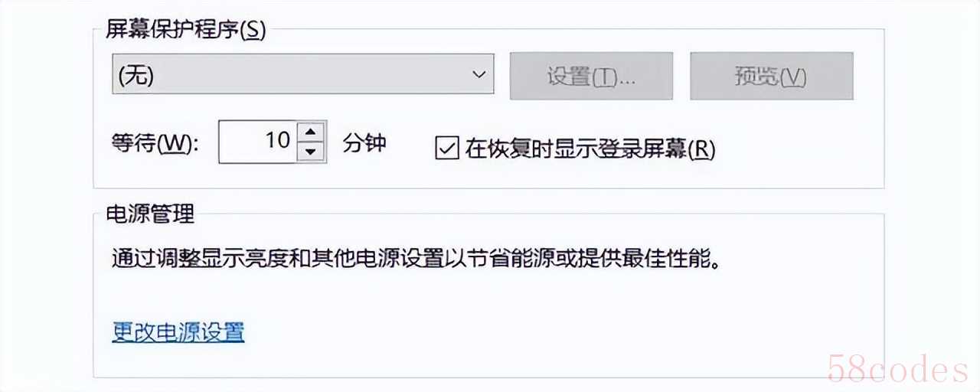The image size is (980, 392).
Task: Click the 屏幕保护程序(S) group title
Action: (185, 31)
